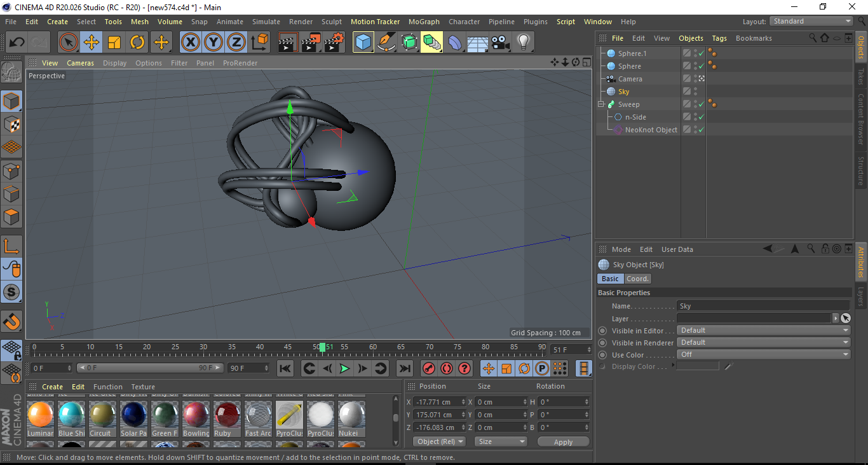
Task: Open Object Manager Tags menu
Action: coord(719,38)
